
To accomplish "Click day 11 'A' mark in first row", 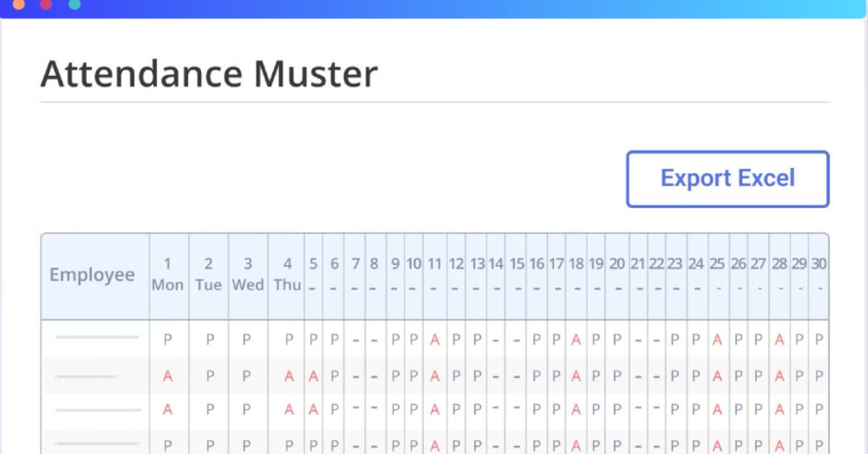I will click(x=435, y=337).
